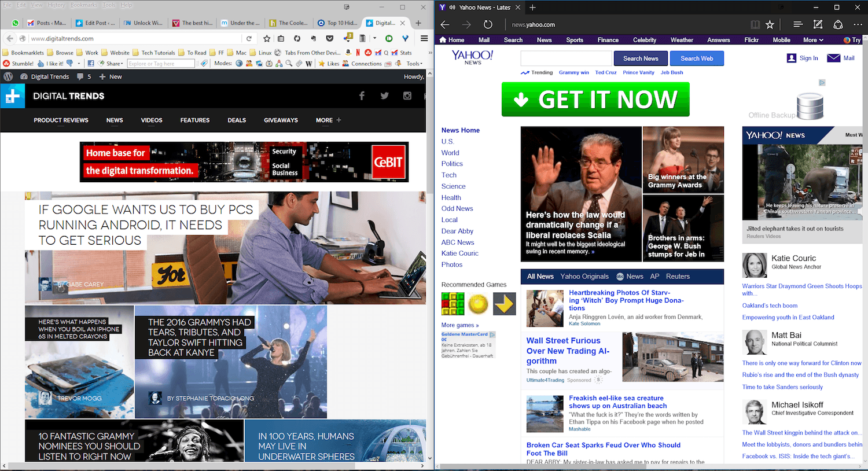Open a new Firefox tab
Screen dimensions: 868x471
pos(418,23)
